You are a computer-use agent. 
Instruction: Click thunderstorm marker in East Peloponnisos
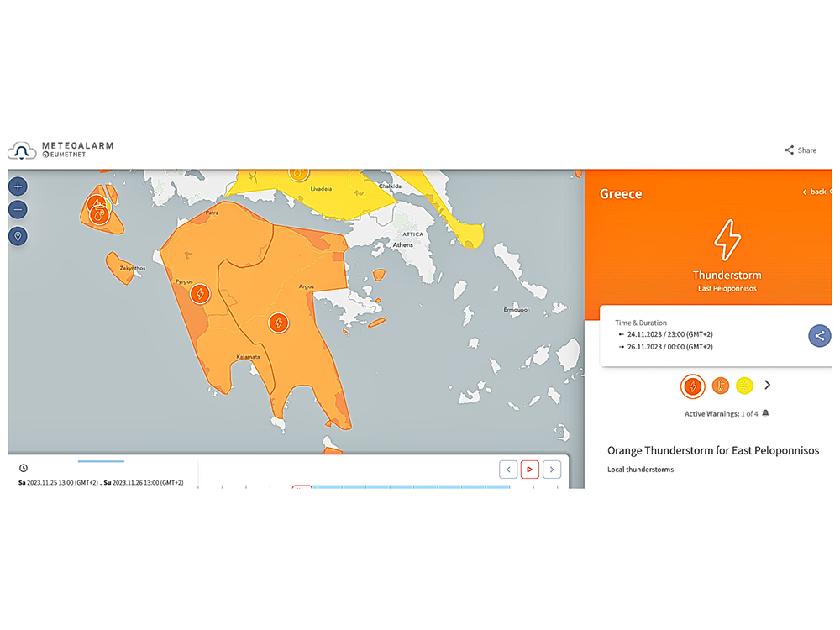pyautogui.click(x=279, y=323)
